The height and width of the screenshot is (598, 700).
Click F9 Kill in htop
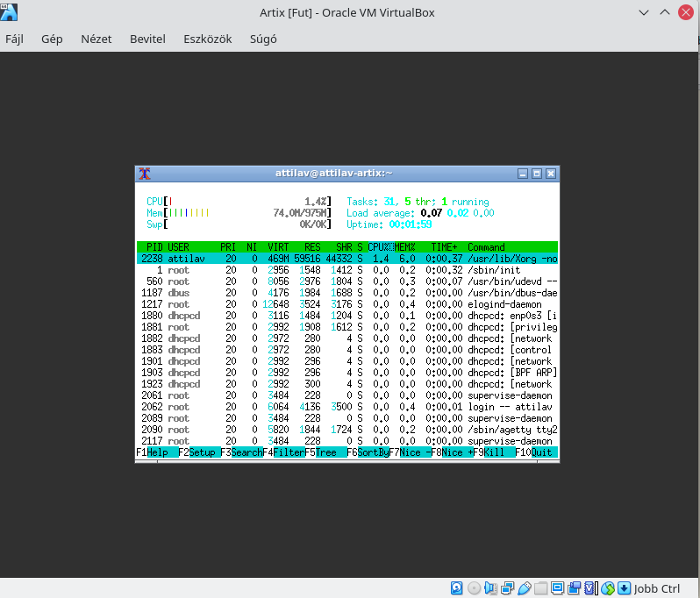(x=494, y=452)
